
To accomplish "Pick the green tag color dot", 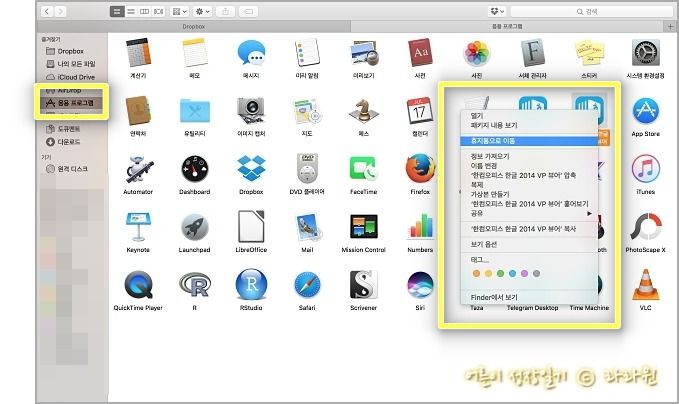I will click(500, 274).
